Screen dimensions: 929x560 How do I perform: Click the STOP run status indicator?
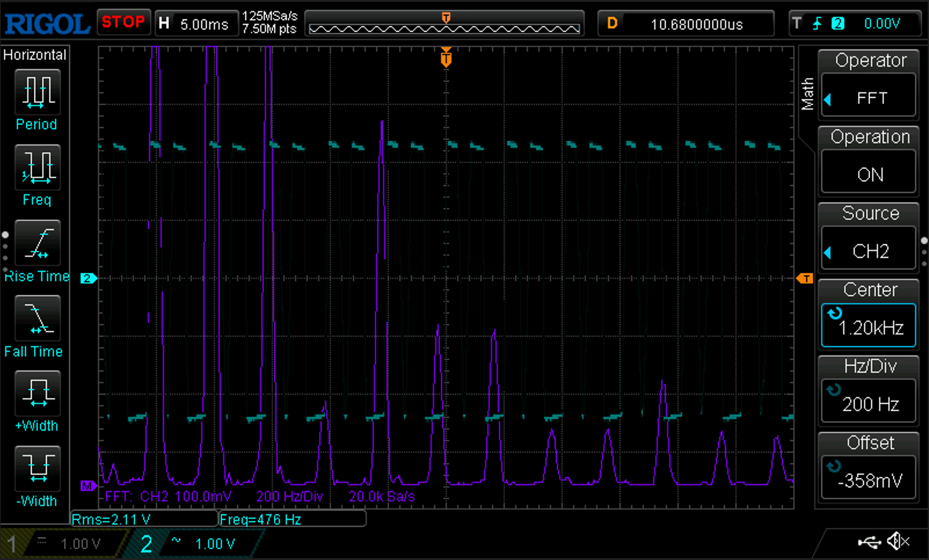click(x=123, y=22)
